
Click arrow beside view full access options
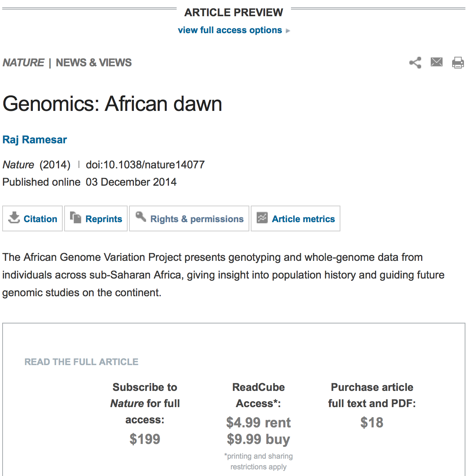(288, 31)
